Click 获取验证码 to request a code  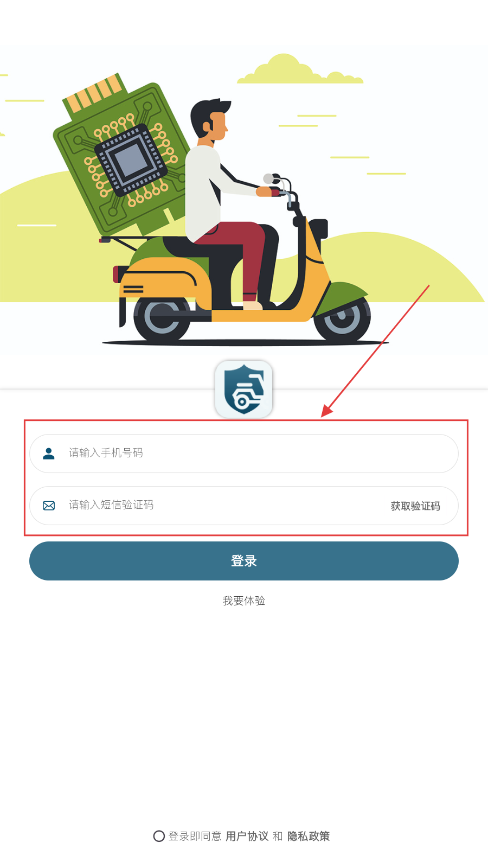point(415,506)
